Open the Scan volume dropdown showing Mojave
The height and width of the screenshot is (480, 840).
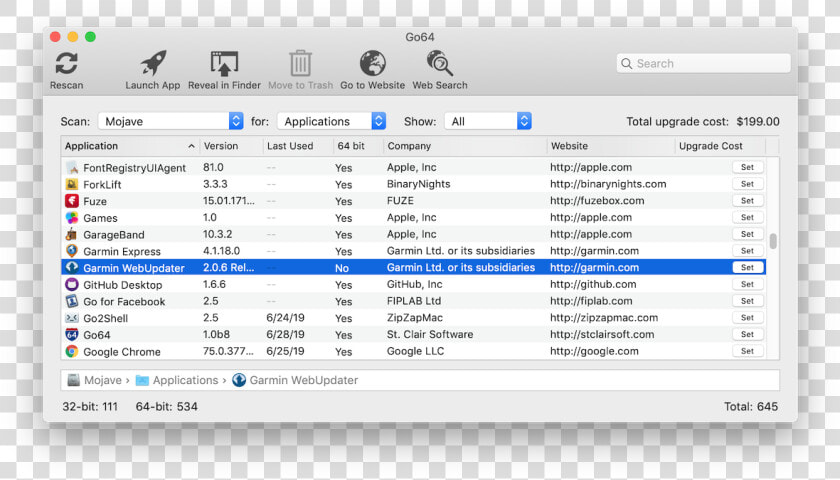(170, 121)
